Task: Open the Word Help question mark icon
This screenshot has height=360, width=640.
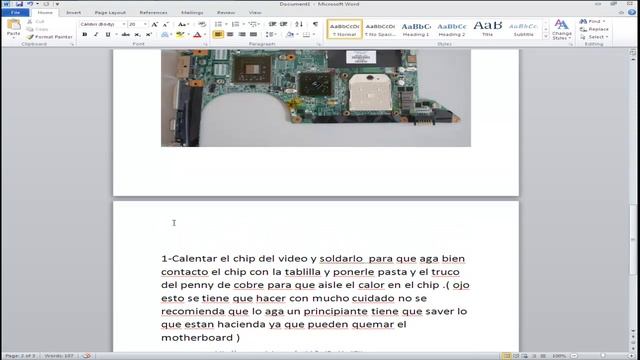Action: [x=632, y=12]
